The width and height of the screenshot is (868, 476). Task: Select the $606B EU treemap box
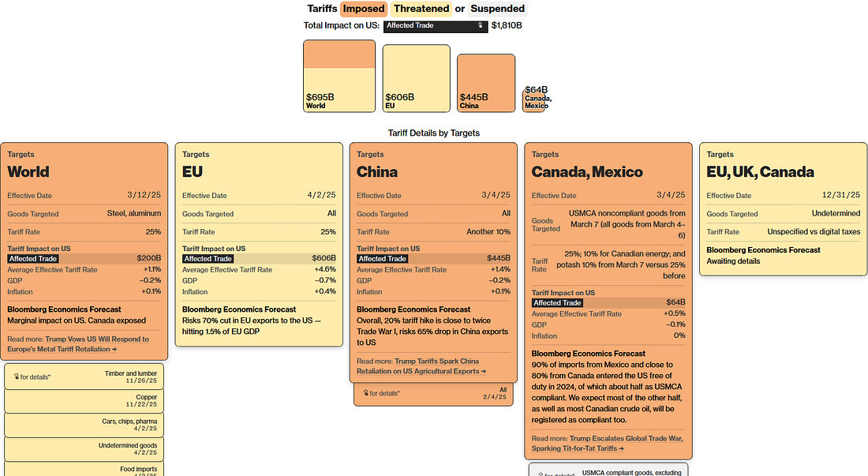tap(416, 78)
